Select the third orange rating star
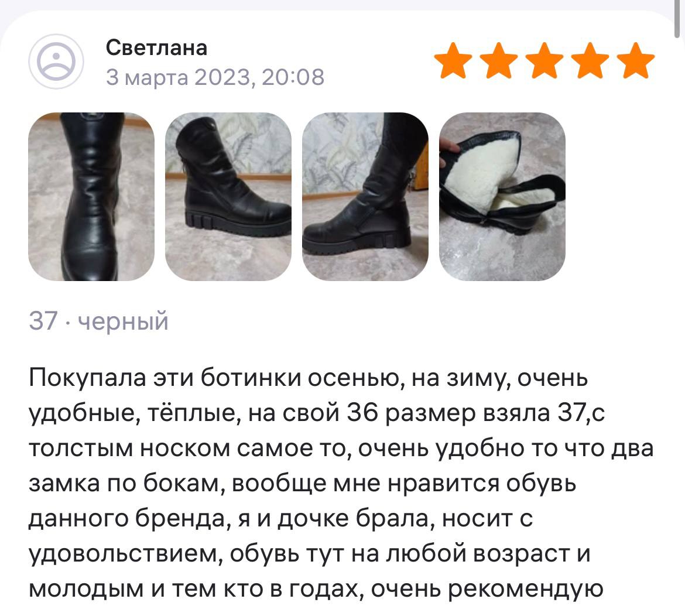Viewport: 685px width, 616px height. (x=544, y=60)
